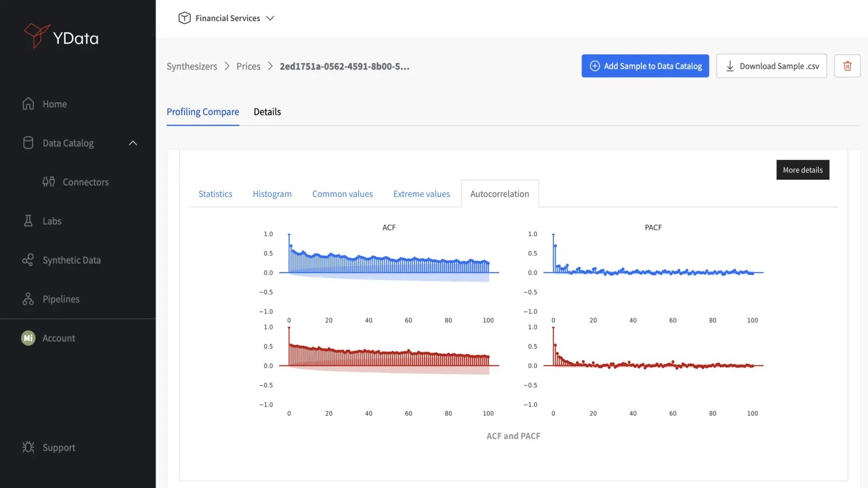
Task: Open the Statistics tab
Action: 215,194
